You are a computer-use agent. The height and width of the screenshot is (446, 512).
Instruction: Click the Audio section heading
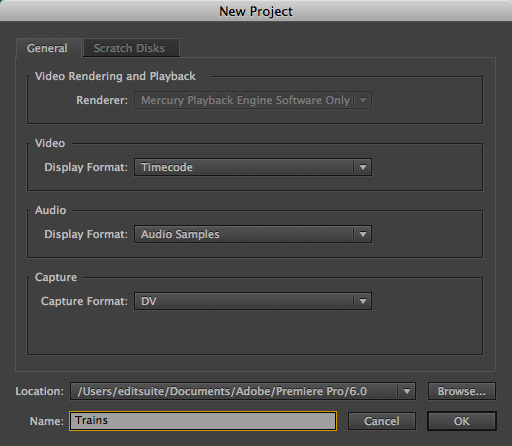[51, 210]
